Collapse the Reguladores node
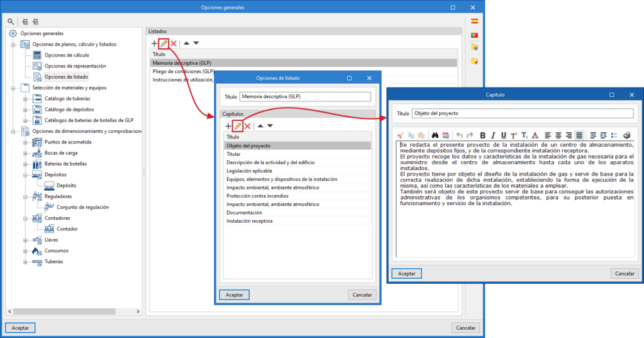 coord(25,196)
